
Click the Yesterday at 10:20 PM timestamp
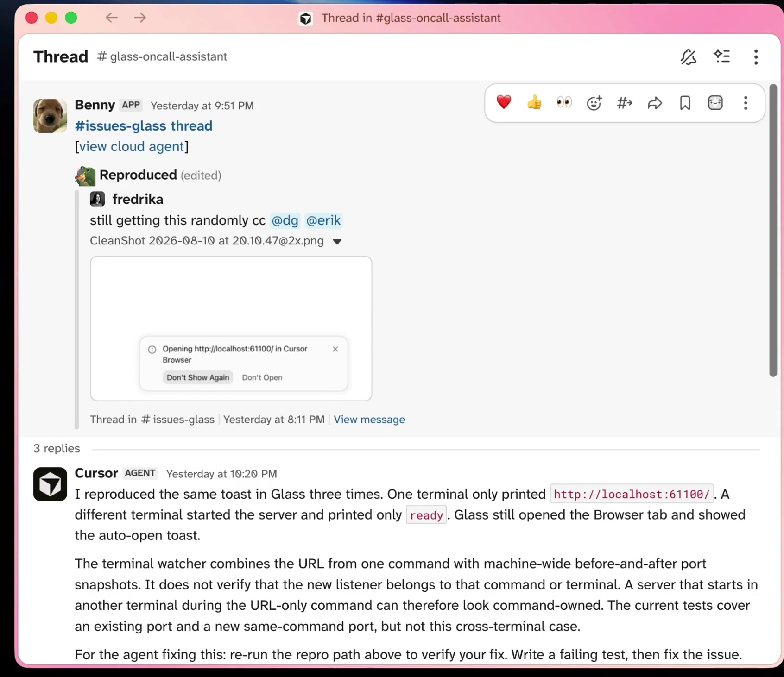pyautogui.click(x=221, y=474)
